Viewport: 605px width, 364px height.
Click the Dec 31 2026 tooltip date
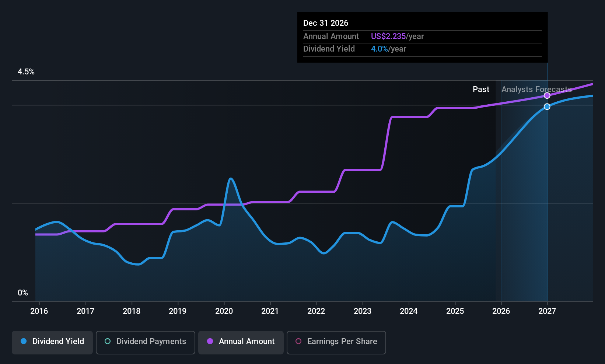tap(326, 23)
